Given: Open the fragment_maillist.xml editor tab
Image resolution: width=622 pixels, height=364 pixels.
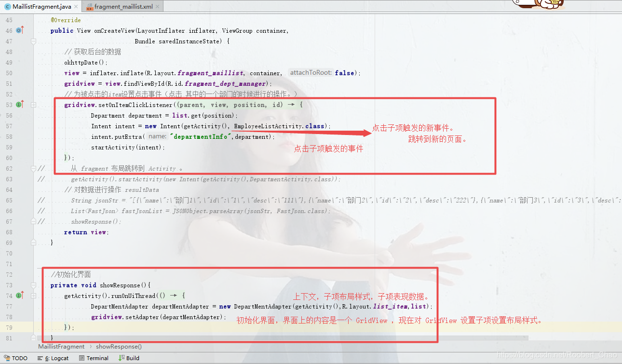Looking at the screenshot, I should (x=122, y=6).
